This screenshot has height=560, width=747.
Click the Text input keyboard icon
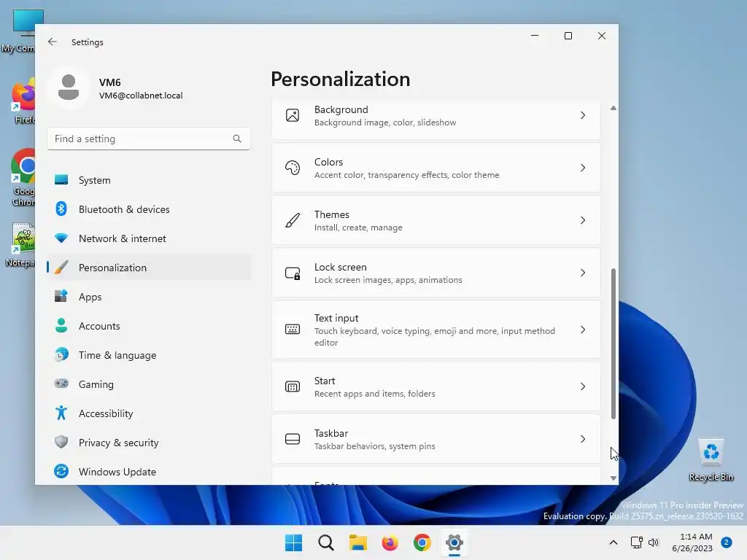293,329
